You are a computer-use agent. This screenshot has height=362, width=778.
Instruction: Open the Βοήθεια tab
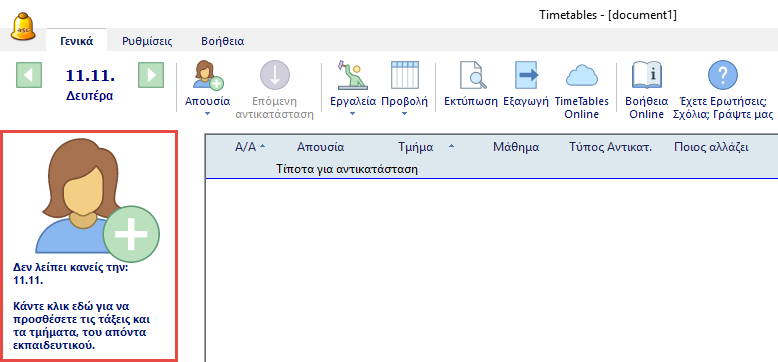(222, 41)
